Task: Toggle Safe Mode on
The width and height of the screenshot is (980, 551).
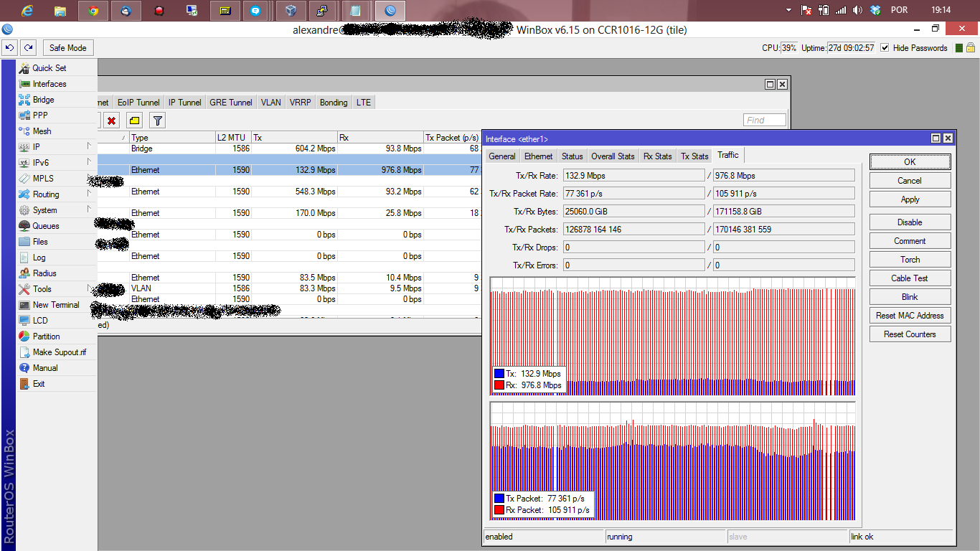Action: tap(68, 48)
